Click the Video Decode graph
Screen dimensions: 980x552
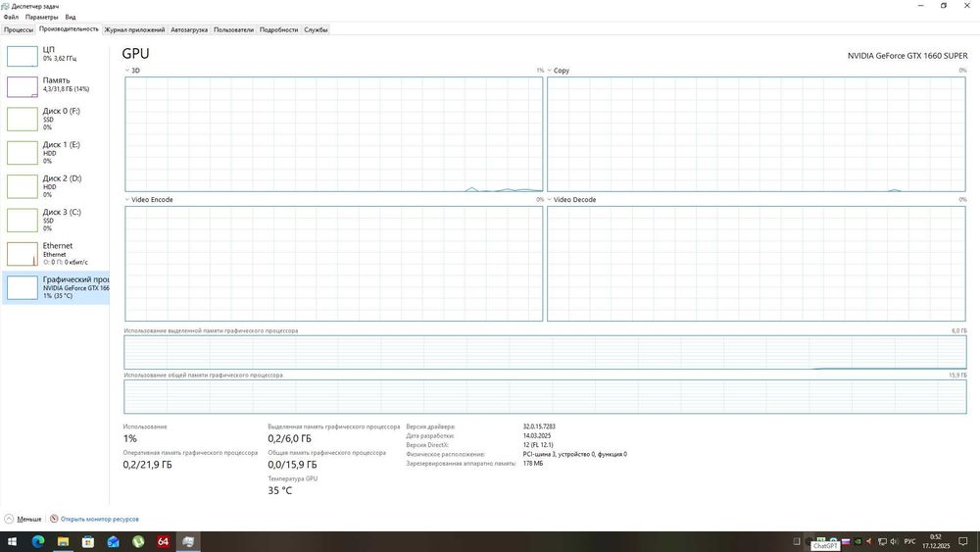757,264
